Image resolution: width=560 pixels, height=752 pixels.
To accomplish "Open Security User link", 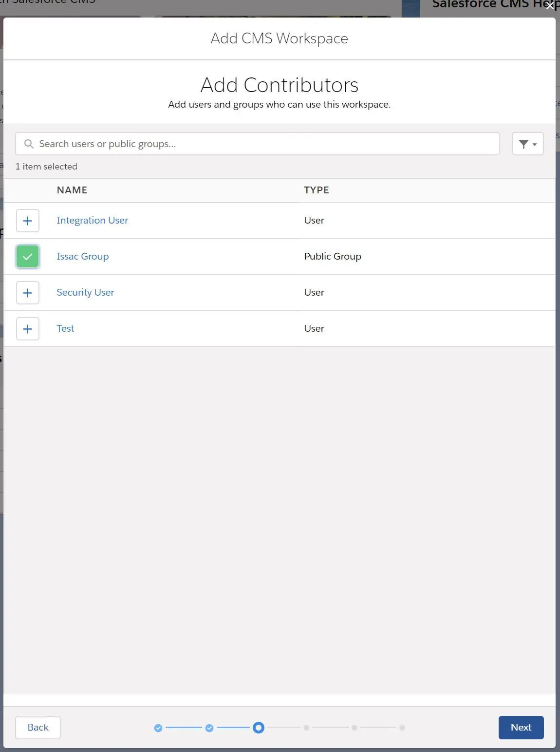I will pos(85,292).
